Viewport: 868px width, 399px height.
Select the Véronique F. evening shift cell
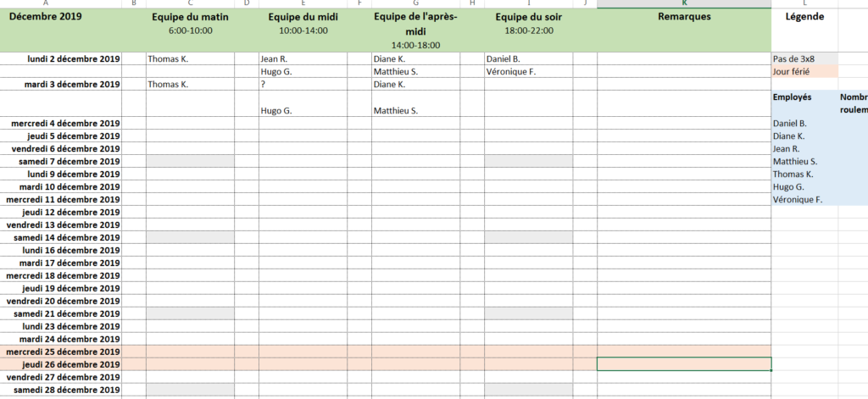coord(529,71)
